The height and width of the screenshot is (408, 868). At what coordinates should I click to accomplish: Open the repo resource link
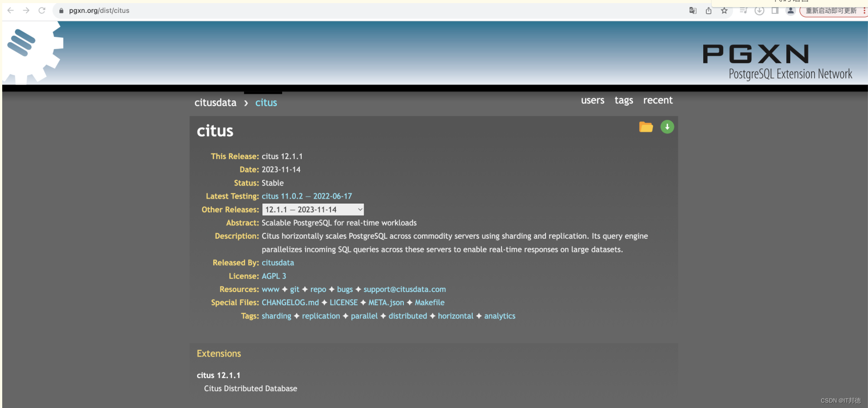click(x=318, y=290)
